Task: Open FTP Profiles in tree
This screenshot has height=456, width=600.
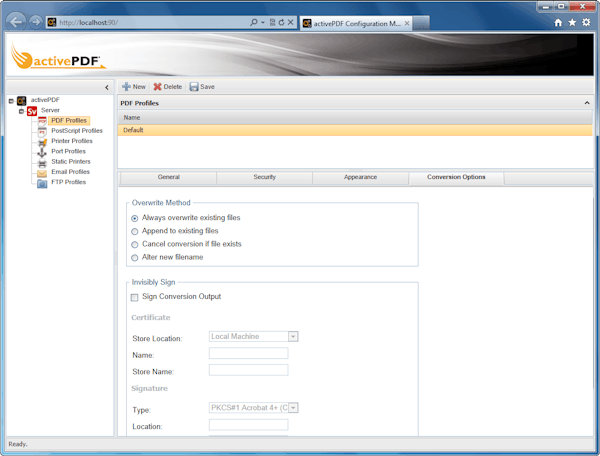Action: coord(68,182)
